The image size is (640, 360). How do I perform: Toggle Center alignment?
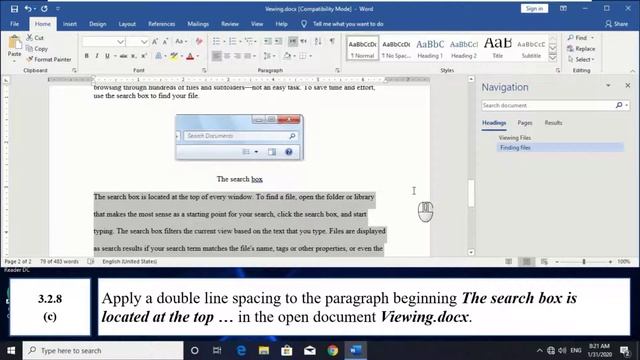[227, 56]
